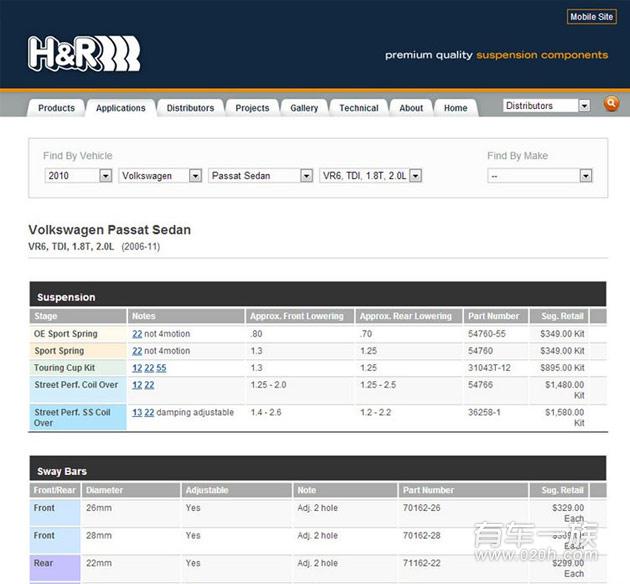Image resolution: width=630 pixels, height=584 pixels.
Task: Click the Rear sway bar cell
Action: [55, 568]
